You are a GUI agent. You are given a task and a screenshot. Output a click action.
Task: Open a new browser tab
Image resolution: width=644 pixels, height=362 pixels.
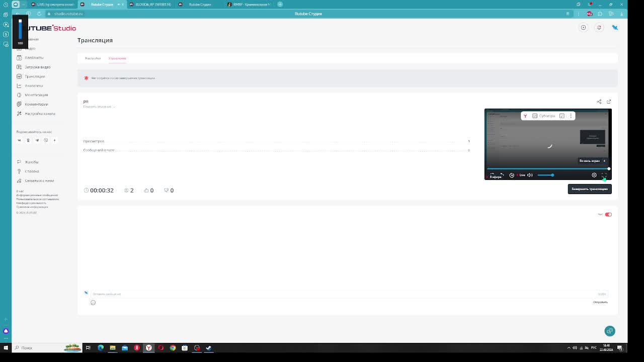(280, 5)
